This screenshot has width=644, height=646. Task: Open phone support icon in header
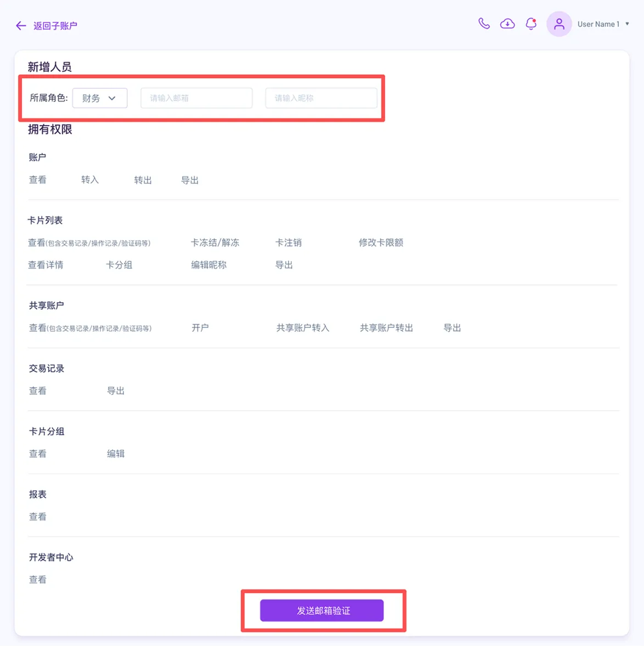484,24
